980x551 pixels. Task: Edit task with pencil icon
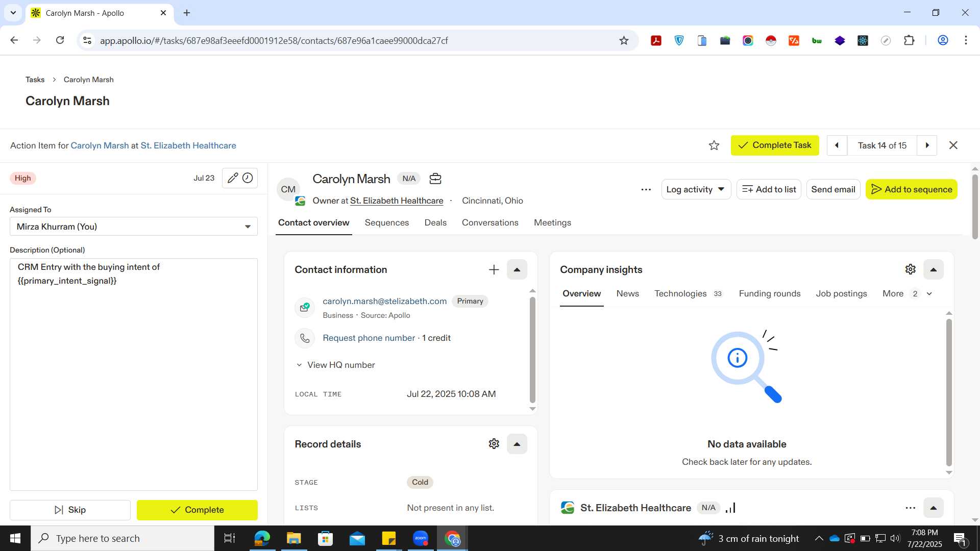[x=232, y=178]
